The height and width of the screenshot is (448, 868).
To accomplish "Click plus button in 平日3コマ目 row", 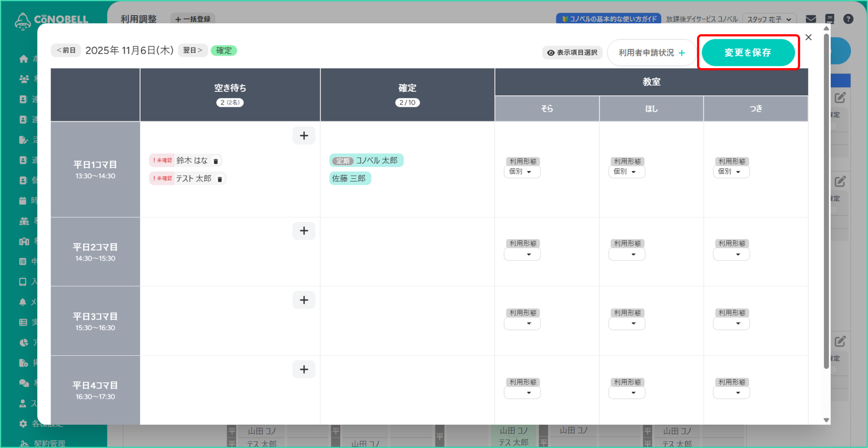I will point(304,300).
